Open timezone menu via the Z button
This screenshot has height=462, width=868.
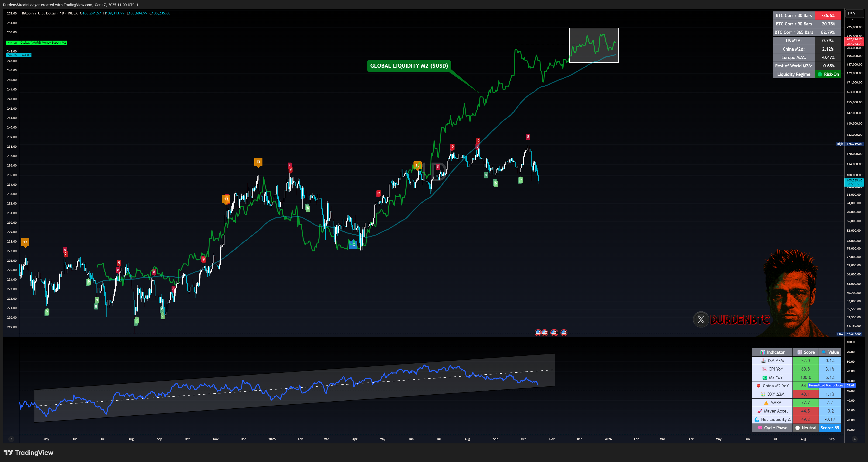pos(11,439)
